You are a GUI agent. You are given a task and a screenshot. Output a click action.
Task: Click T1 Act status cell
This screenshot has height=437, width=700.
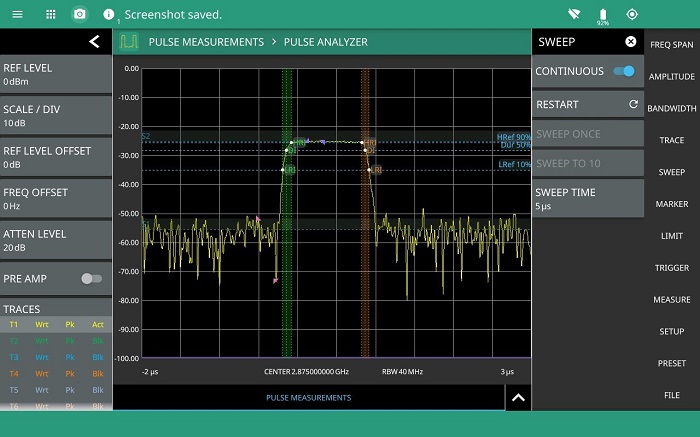pos(98,325)
